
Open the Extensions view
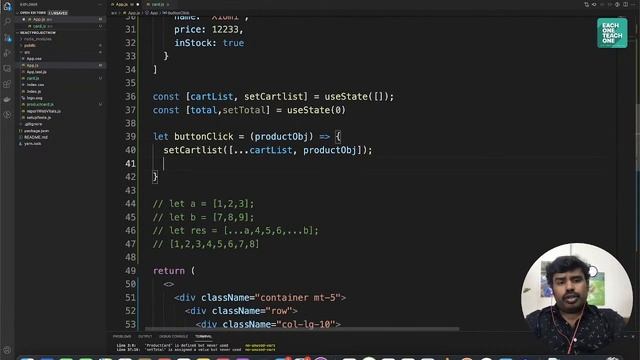[7, 84]
